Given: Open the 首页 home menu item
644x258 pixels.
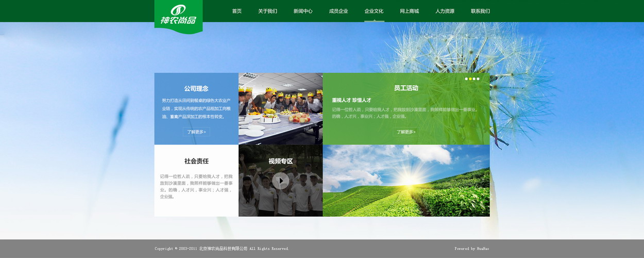Looking at the screenshot, I should [236, 11].
